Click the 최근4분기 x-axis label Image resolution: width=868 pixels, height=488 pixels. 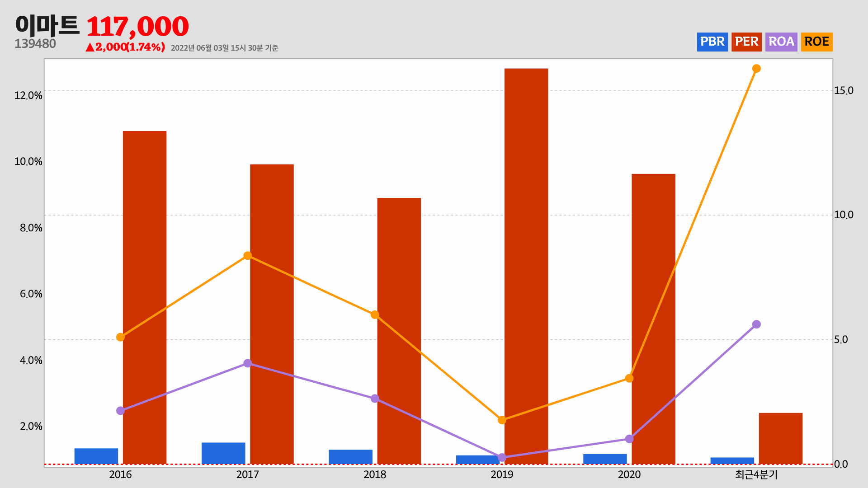pyautogui.click(x=756, y=474)
